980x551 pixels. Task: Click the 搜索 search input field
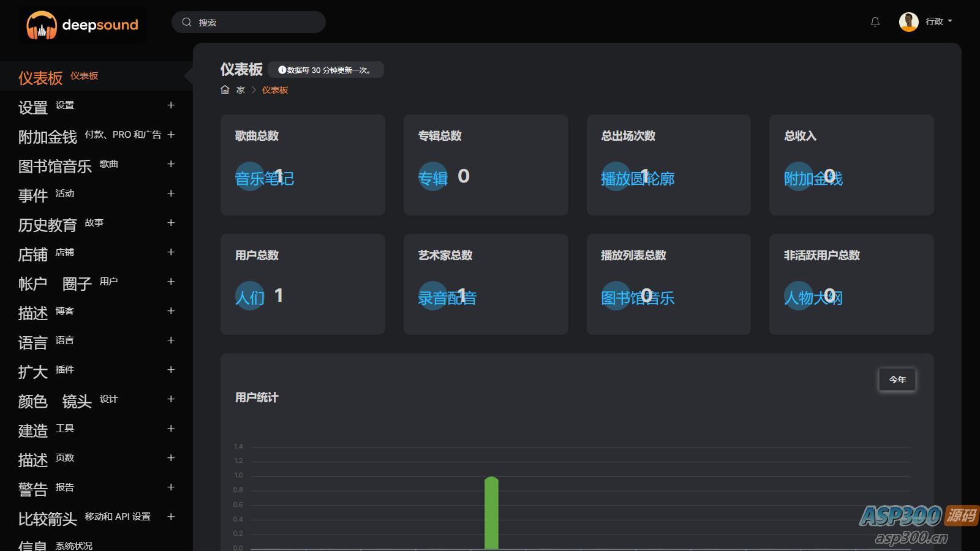tap(257, 23)
